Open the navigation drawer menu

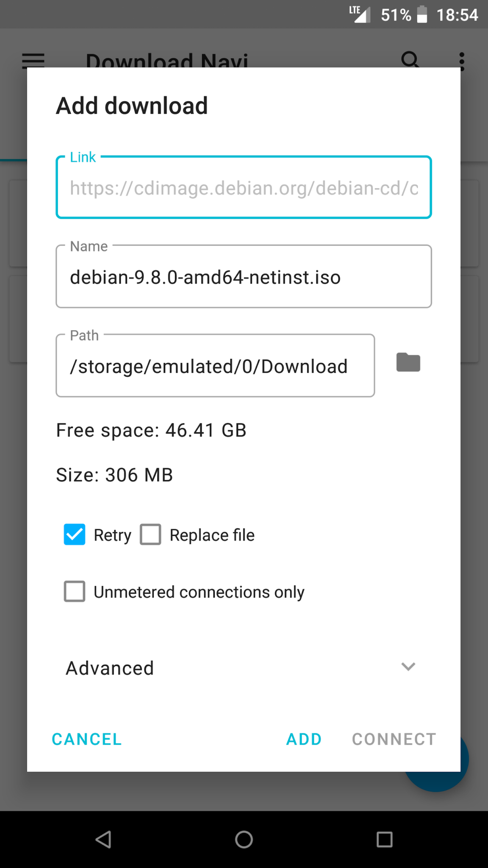coord(33,60)
